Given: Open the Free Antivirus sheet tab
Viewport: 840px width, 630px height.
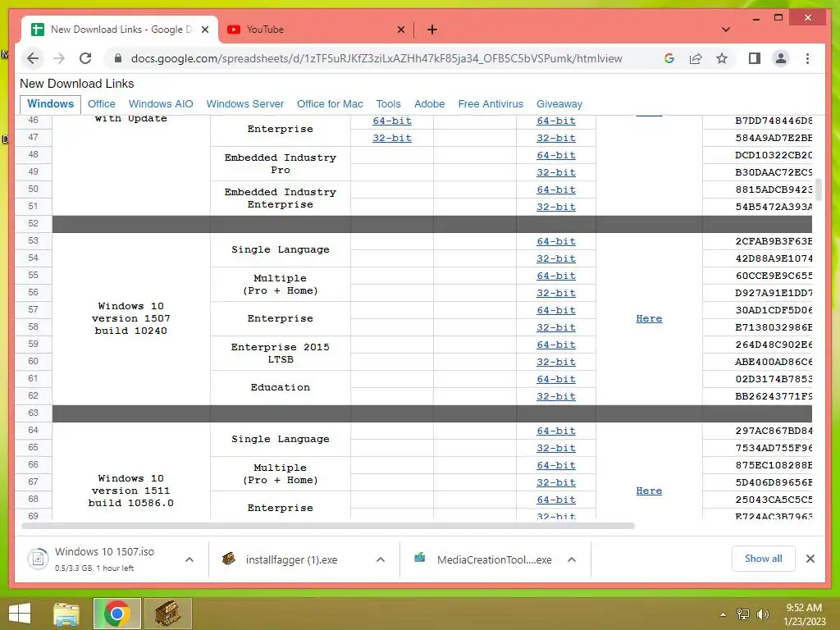Looking at the screenshot, I should point(491,104).
